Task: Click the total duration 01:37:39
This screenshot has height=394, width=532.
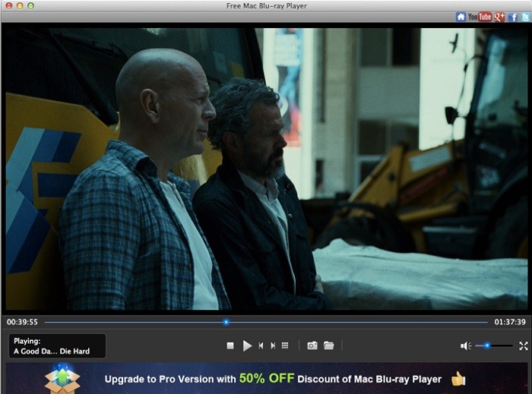Action: (510, 322)
